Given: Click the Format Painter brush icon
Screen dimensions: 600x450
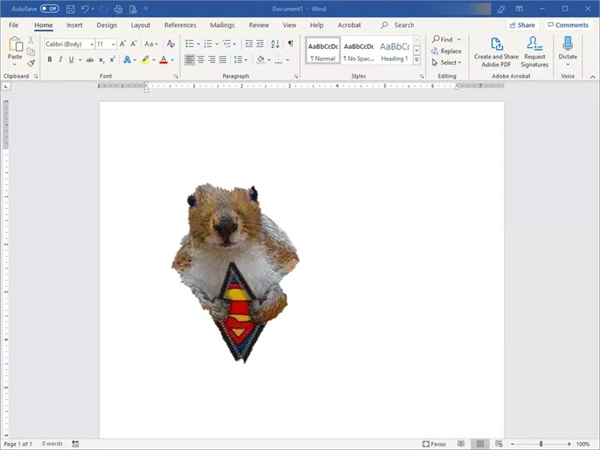Looking at the screenshot, I should (31, 63).
